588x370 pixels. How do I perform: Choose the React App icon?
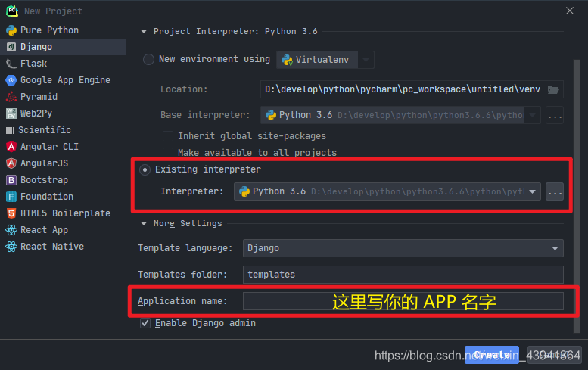[x=11, y=230]
